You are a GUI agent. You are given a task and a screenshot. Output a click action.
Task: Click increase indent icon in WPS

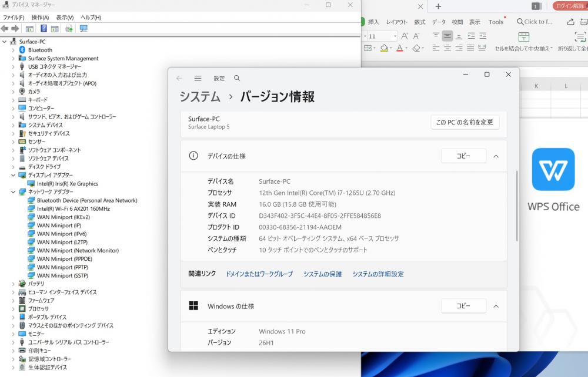click(483, 36)
